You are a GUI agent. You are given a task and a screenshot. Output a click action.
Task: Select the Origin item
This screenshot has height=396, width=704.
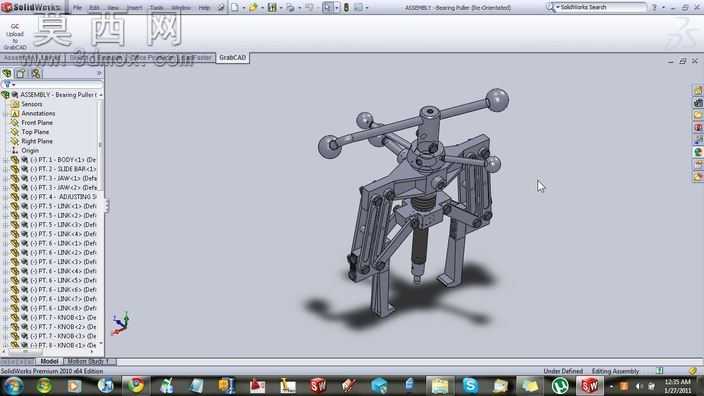point(30,150)
